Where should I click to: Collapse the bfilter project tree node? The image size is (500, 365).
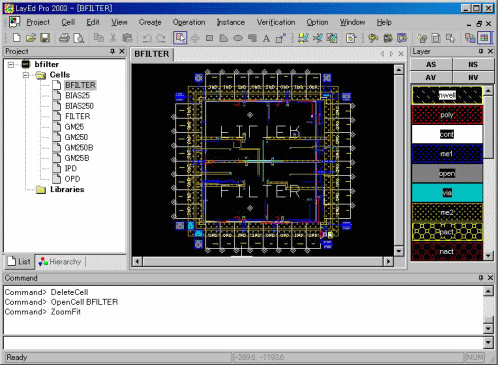tap(11, 64)
